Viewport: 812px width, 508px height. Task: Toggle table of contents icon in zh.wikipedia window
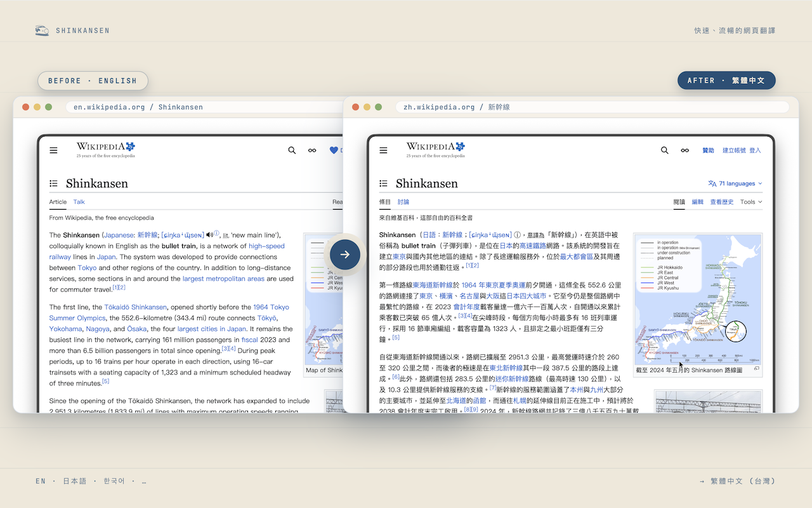(x=383, y=184)
